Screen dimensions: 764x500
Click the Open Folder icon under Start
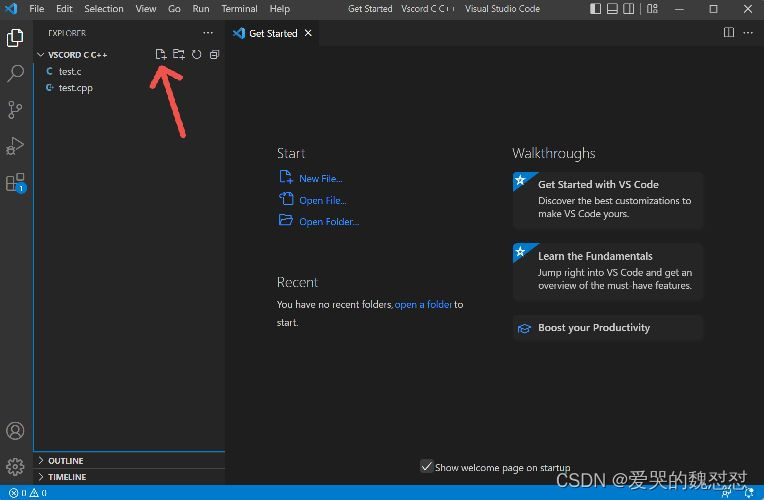(286, 220)
